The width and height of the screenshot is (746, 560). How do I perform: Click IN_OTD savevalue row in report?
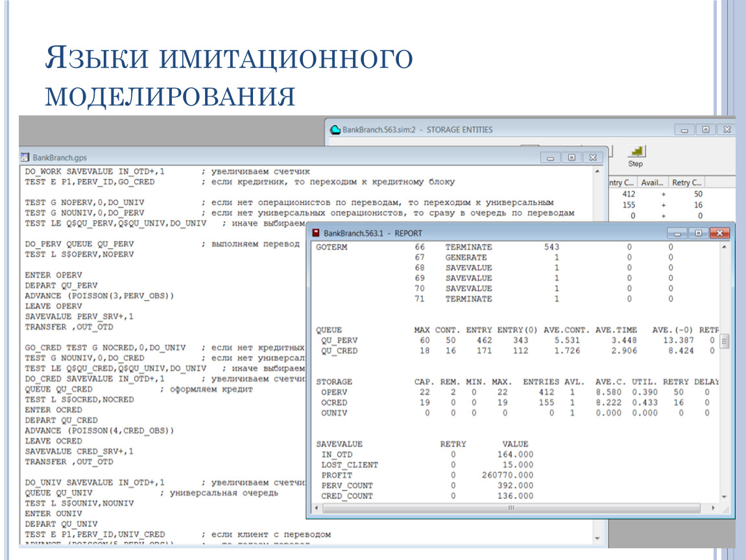(427, 454)
